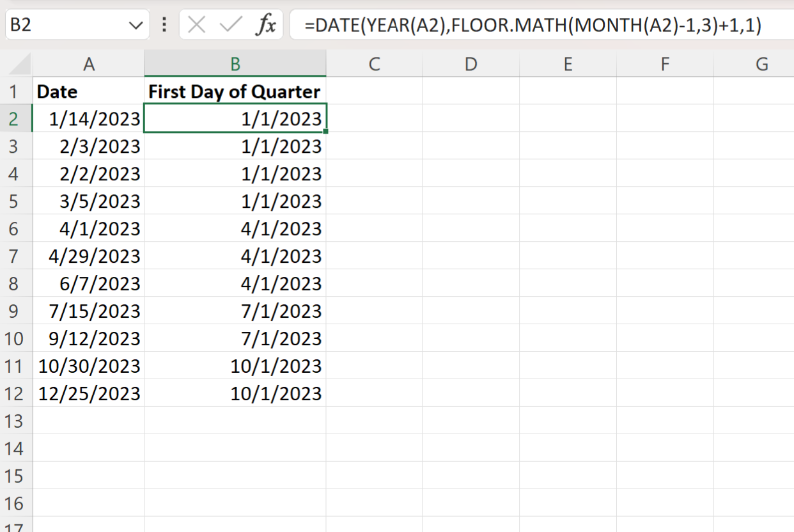794x532 pixels.
Task: Click cell containing 9/12/2023
Action: [89, 339]
